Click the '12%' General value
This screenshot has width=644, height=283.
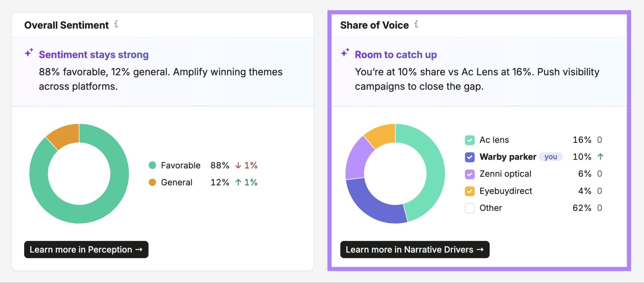pyautogui.click(x=220, y=182)
